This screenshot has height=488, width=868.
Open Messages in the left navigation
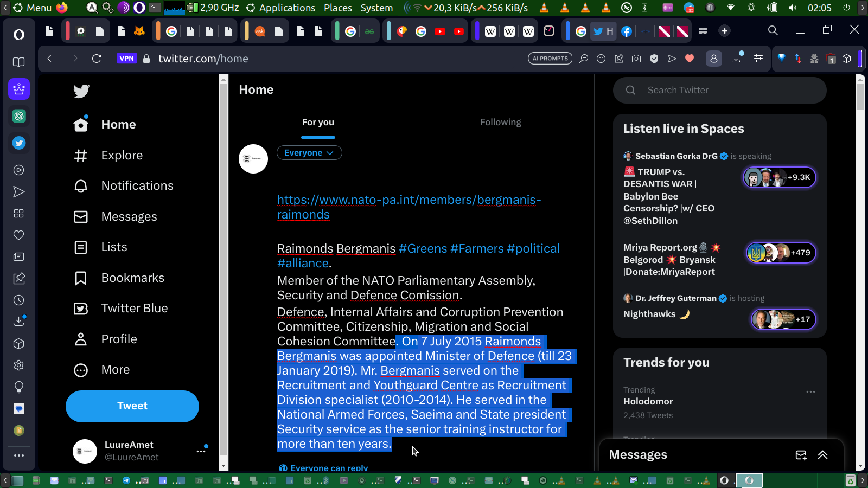click(116, 217)
